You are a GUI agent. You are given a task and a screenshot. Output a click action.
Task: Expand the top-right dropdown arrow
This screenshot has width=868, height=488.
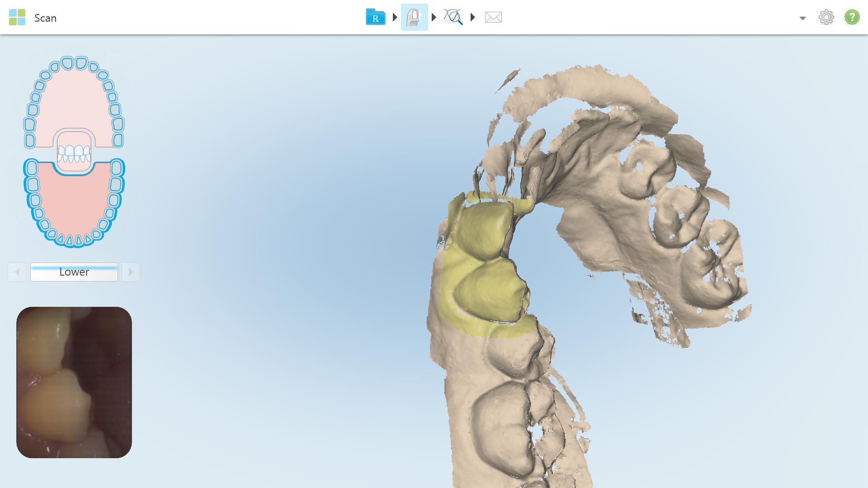tap(802, 18)
